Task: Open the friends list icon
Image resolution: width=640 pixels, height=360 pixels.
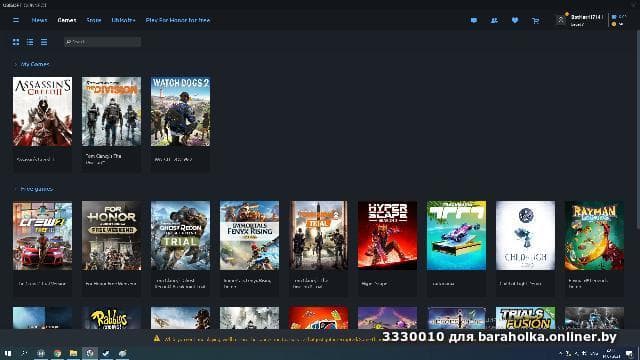Action: 494,20
